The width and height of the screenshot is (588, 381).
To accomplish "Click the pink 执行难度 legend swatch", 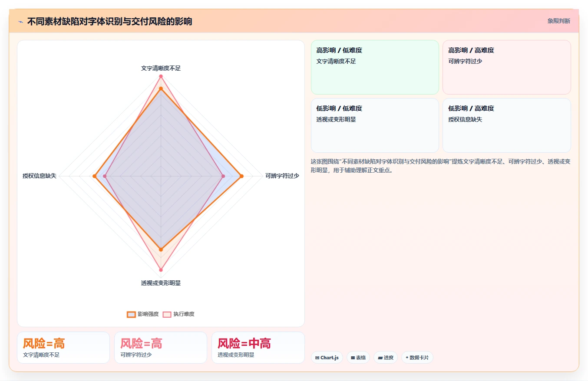I will click(x=167, y=314).
